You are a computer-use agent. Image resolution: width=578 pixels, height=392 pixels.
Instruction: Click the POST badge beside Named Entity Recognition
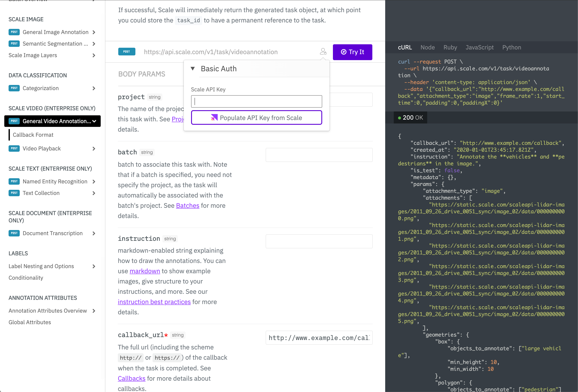coord(14,182)
